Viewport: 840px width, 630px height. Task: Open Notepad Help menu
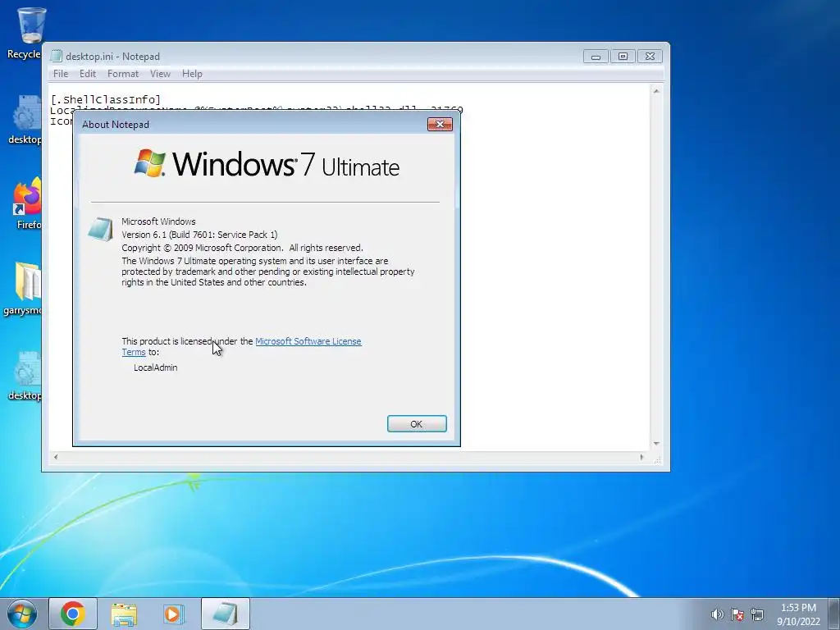point(192,74)
